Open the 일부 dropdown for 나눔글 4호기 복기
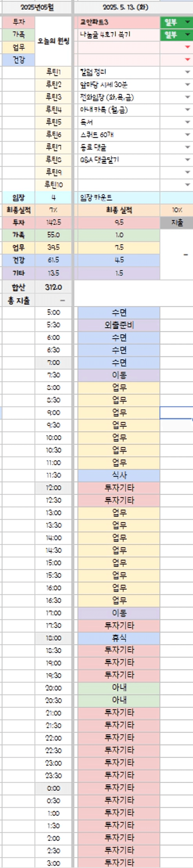The image size is (193, 868). coord(187,35)
